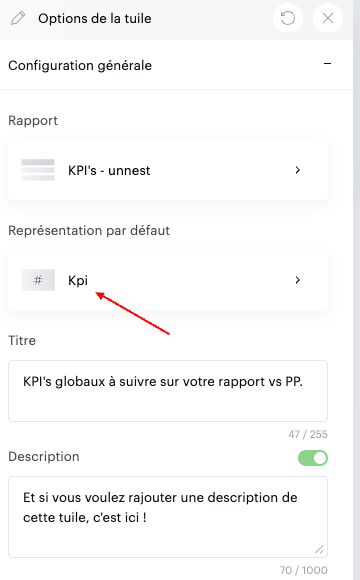
Task: Click the table report thumbnail icon
Action: coord(38,170)
